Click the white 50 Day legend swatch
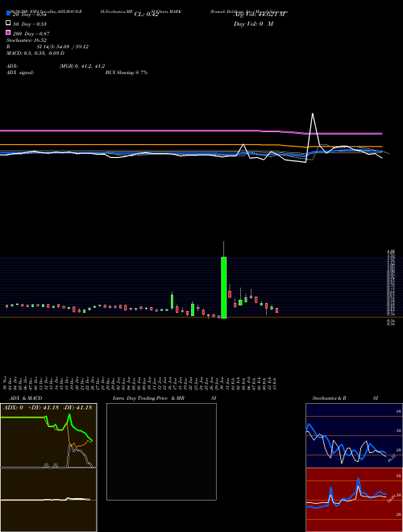This screenshot has height=532, width=403. pos(8,23)
